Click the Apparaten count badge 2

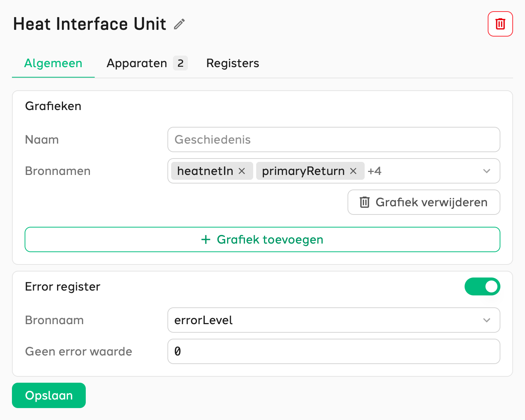pos(180,63)
